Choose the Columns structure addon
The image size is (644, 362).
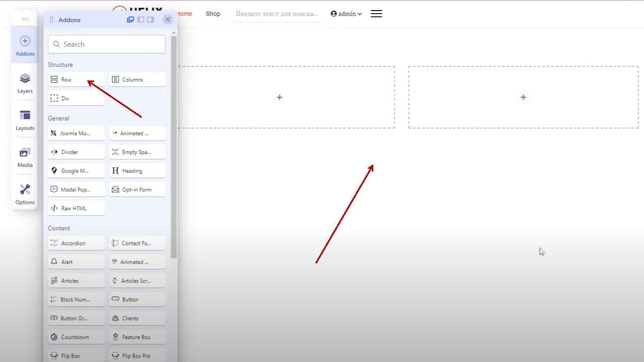coord(137,79)
